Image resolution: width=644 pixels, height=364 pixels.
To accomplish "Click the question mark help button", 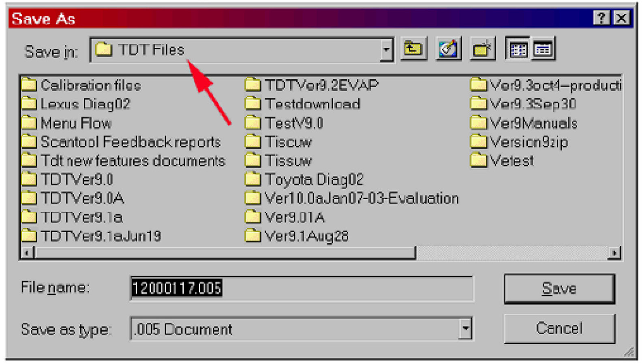I will (601, 18).
